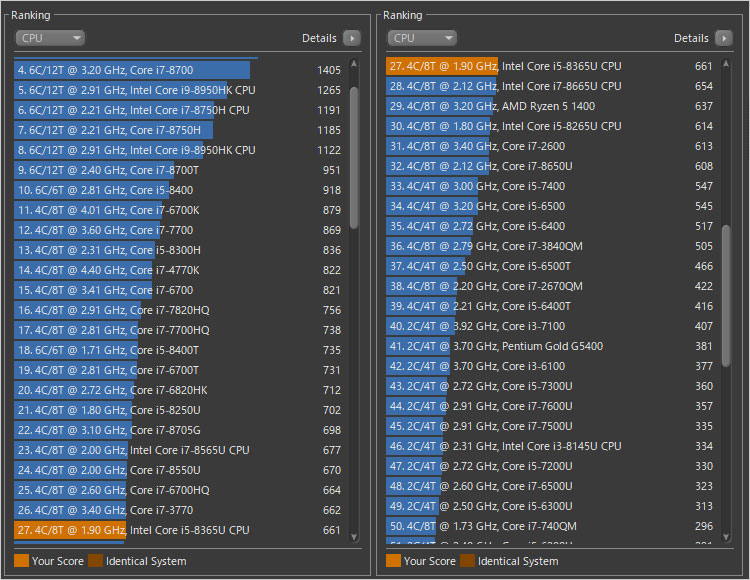Select the rank 33 Core i5-7400 row

point(550,186)
